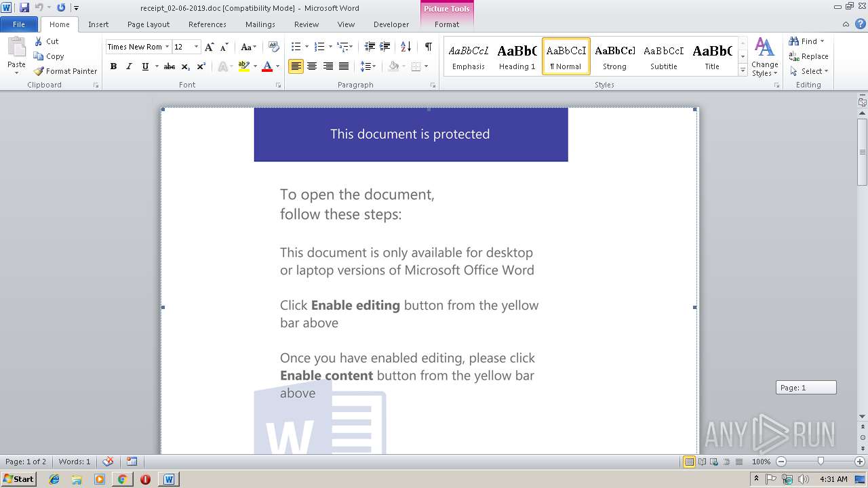Click the Paste icon
Viewport: 868px width, 488px height.
point(16,47)
